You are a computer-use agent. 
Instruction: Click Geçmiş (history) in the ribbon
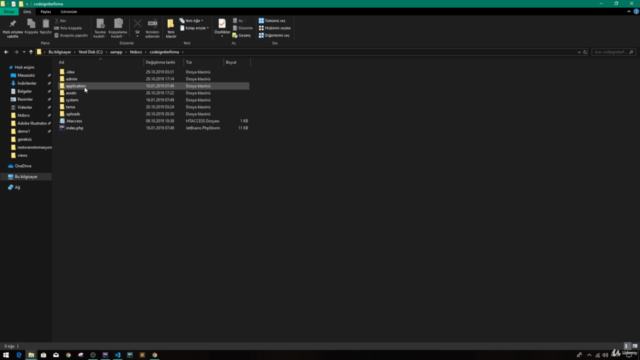242,36
